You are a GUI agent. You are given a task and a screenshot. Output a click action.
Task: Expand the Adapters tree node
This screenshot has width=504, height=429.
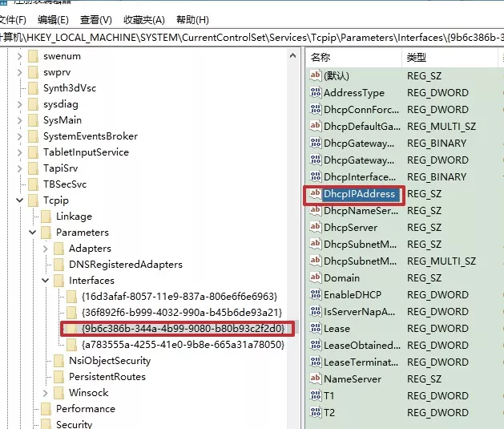coord(46,249)
